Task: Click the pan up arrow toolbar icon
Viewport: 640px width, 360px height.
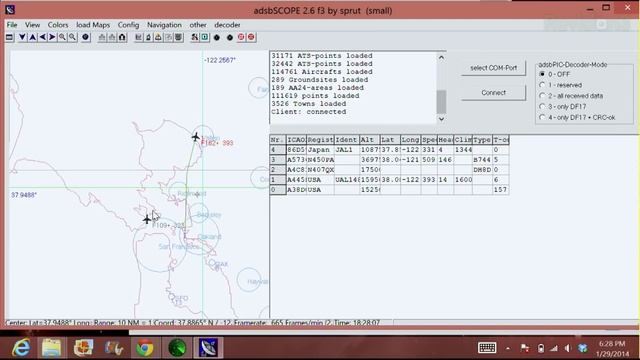Action: tap(32, 37)
